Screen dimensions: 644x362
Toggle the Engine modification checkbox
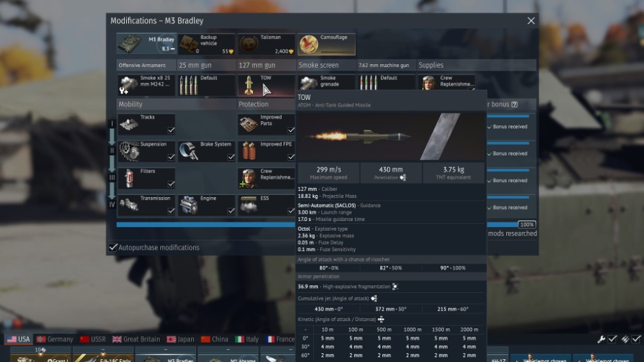click(231, 211)
